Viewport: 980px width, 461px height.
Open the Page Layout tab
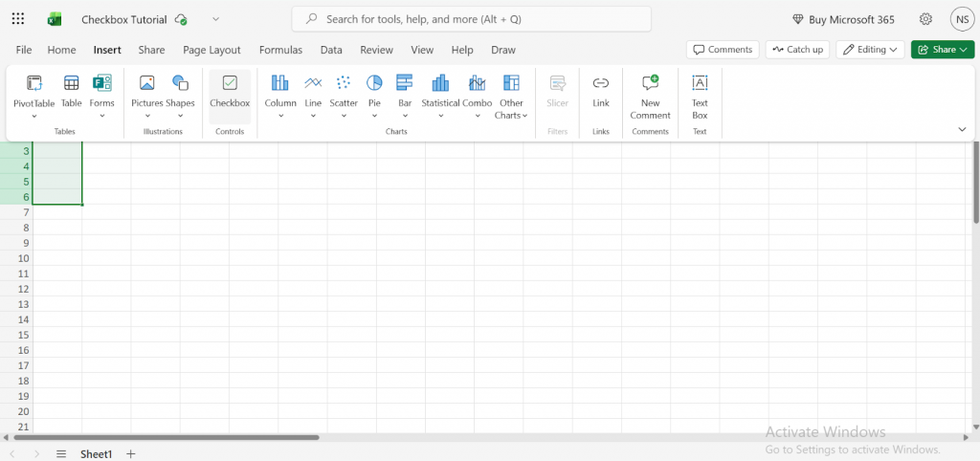pyautogui.click(x=212, y=50)
